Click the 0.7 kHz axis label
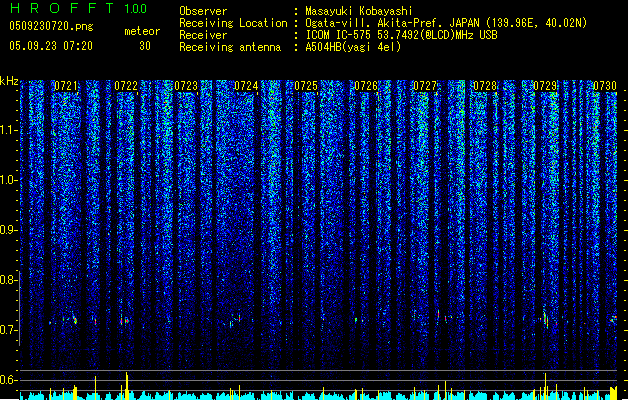The image size is (629, 400). tap(9, 330)
